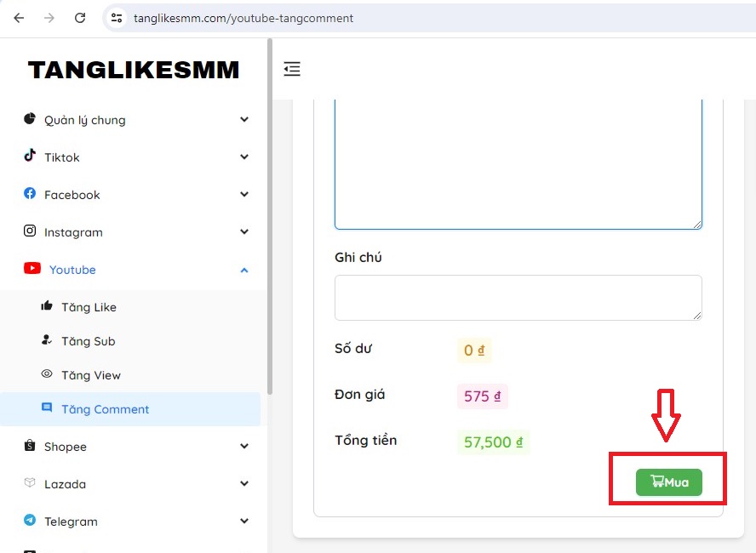Click the Shopee bag icon
This screenshot has width=756, height=553.
(x=30, y=445)
